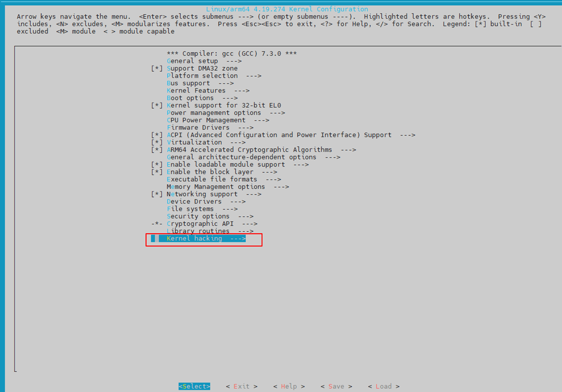Select ARM64 Accelerated Cryptographic Algorithms label

[250, 150]
